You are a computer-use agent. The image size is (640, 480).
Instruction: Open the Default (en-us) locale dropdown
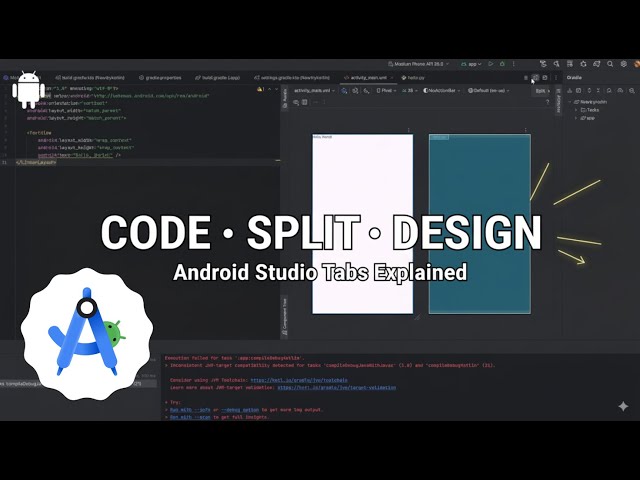tap(489, 91)
